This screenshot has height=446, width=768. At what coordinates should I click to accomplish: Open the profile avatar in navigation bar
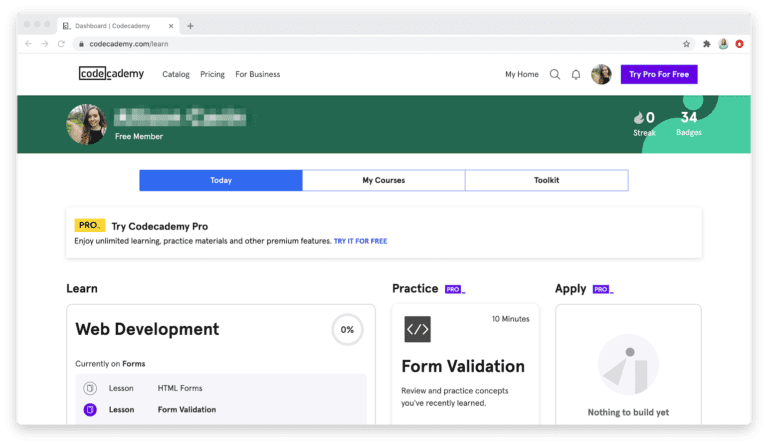[601, 74]
